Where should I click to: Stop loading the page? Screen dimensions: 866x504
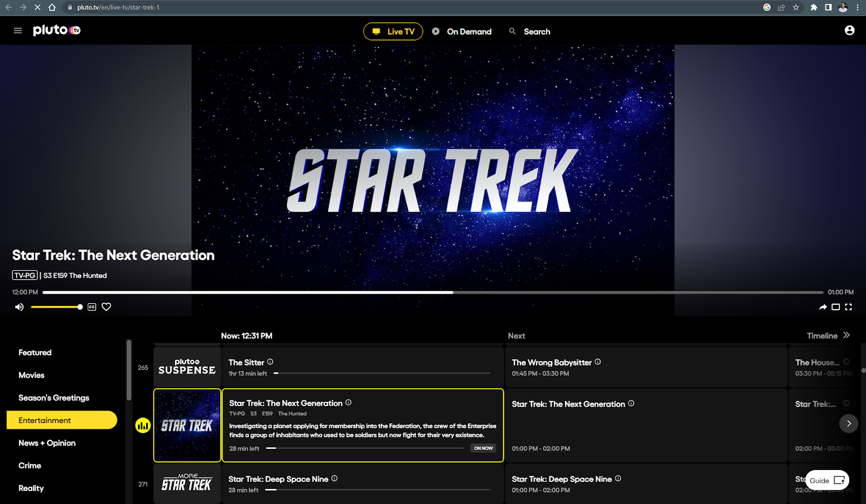37,7
